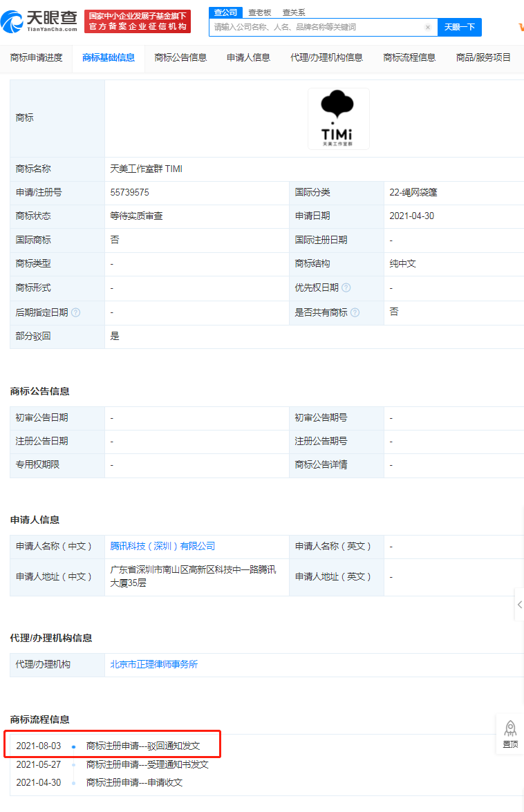Open the 代理/办理机构信息 tab
Image resolution: width=524 pixels, height=812 pixels.
(x=327, y=57)
